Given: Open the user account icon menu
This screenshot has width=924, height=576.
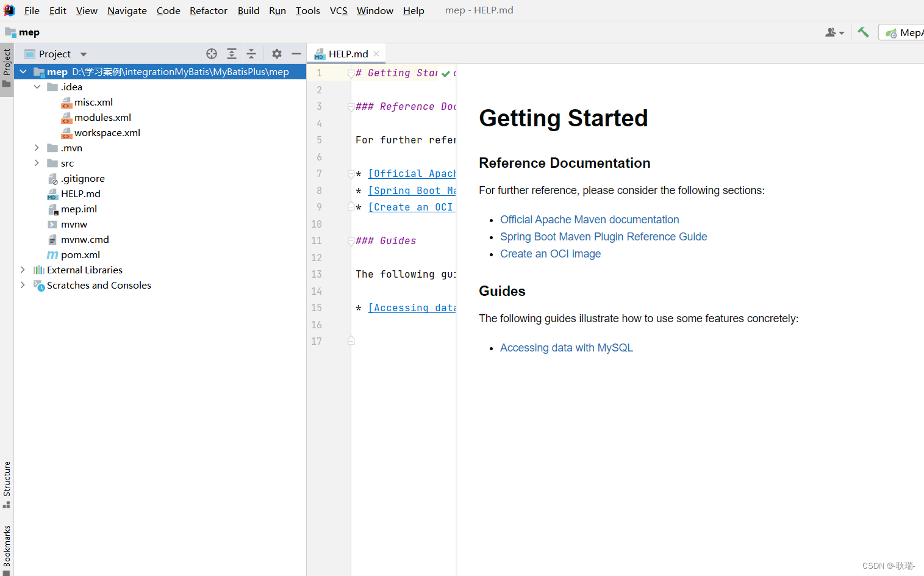Looking at the screenshot, I should [x=834, y=32].
